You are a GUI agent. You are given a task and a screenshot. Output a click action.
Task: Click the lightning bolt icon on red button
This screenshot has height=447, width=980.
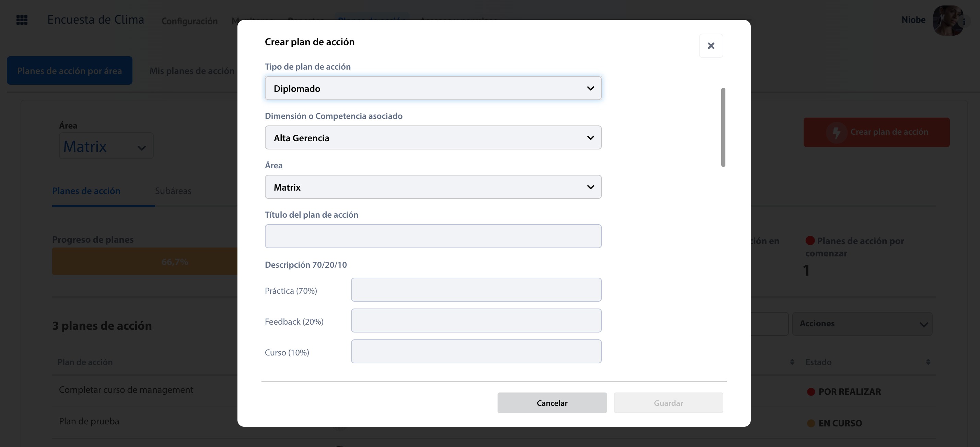(836, 133)
